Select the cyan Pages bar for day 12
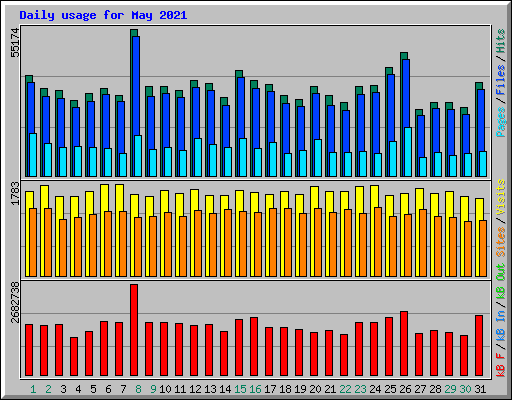This screenshot has height=400, width=512. 198,157
